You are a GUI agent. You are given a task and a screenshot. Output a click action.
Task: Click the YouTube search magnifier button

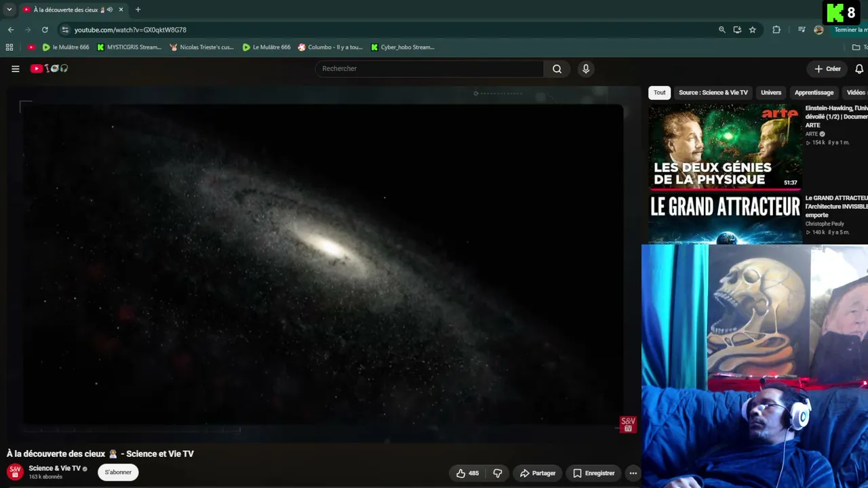click(557, 68)
